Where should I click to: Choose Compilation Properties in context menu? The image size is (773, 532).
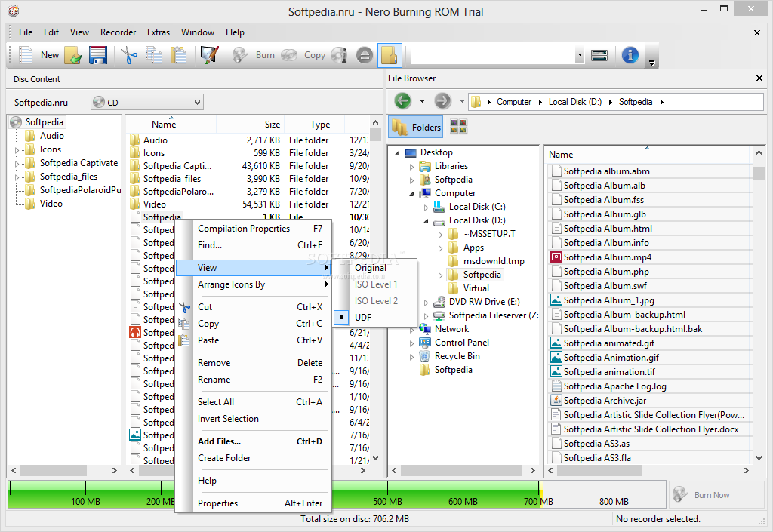(254, 229)
